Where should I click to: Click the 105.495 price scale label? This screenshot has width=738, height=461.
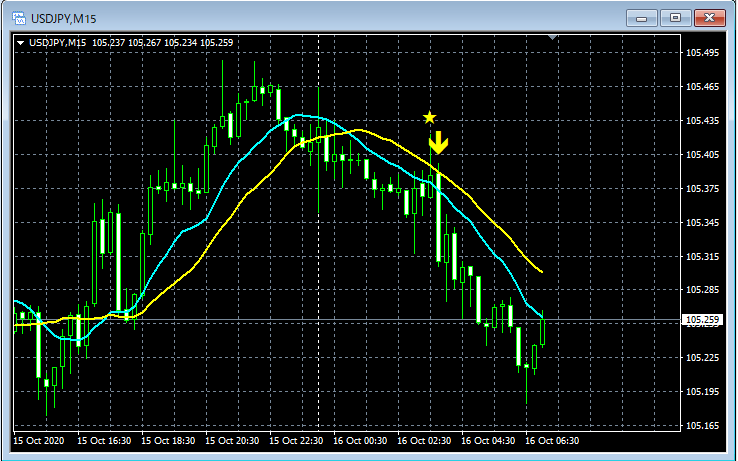702,53
